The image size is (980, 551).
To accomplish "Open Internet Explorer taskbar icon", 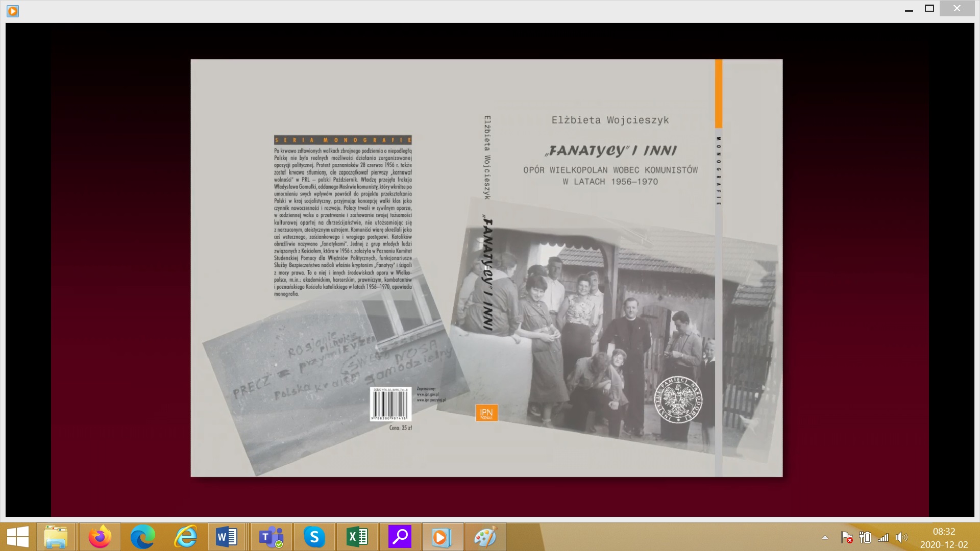I will pos(185,537).
